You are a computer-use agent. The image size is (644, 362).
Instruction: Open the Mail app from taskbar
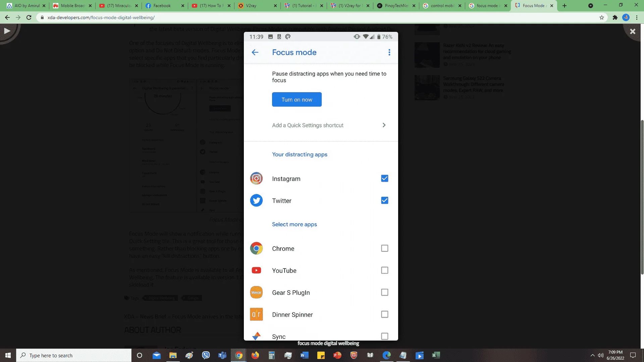click(x=156, y=355)
